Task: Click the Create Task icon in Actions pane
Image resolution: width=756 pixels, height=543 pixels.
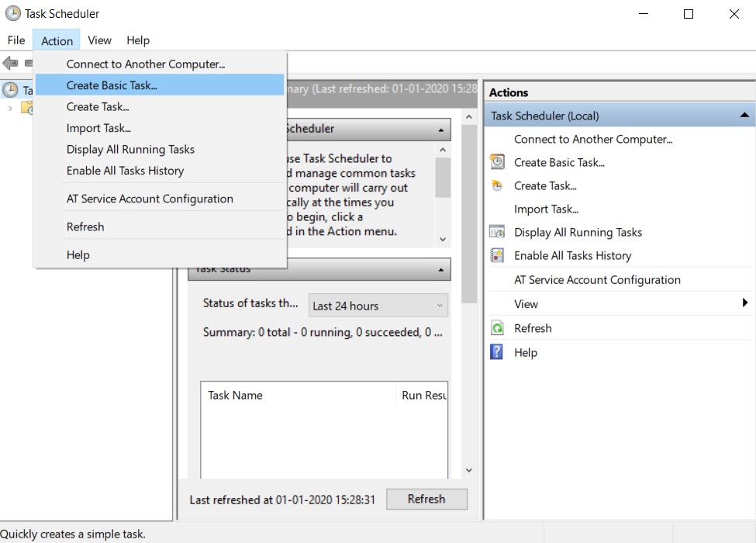Action: coord(495,185)
